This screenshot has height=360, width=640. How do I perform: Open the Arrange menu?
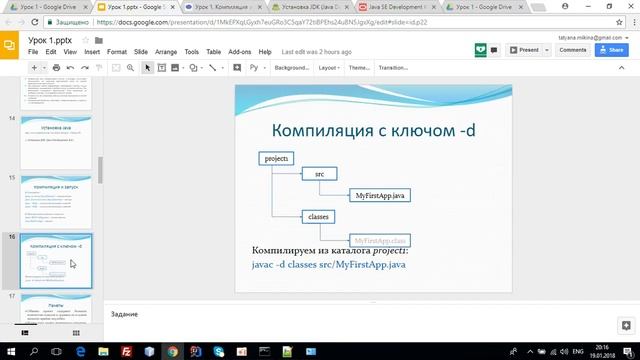pyautogui.click(x=166, y=52)
